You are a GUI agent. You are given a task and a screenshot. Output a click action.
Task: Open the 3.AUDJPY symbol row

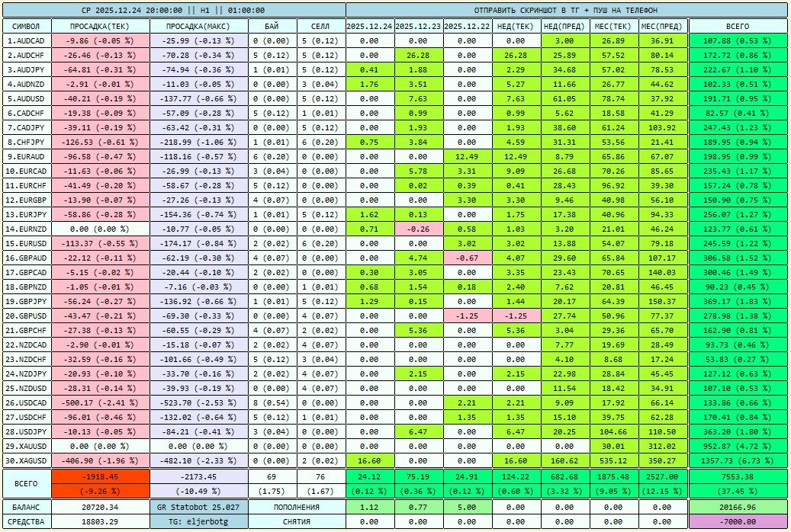26,69
